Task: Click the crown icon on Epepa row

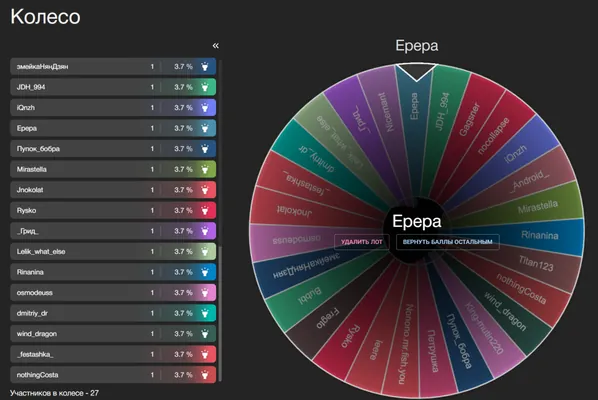Action: tap(205, 128)
